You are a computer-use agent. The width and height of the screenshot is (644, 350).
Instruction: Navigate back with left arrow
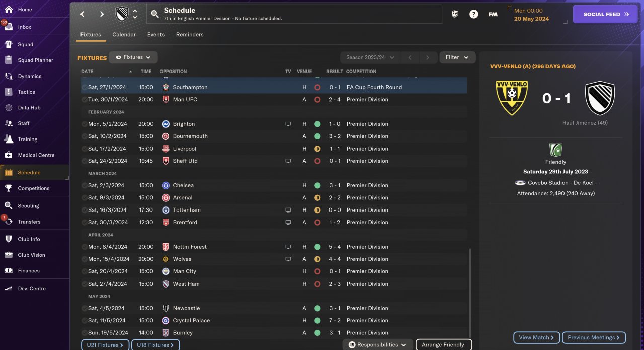tap(83, 14)
